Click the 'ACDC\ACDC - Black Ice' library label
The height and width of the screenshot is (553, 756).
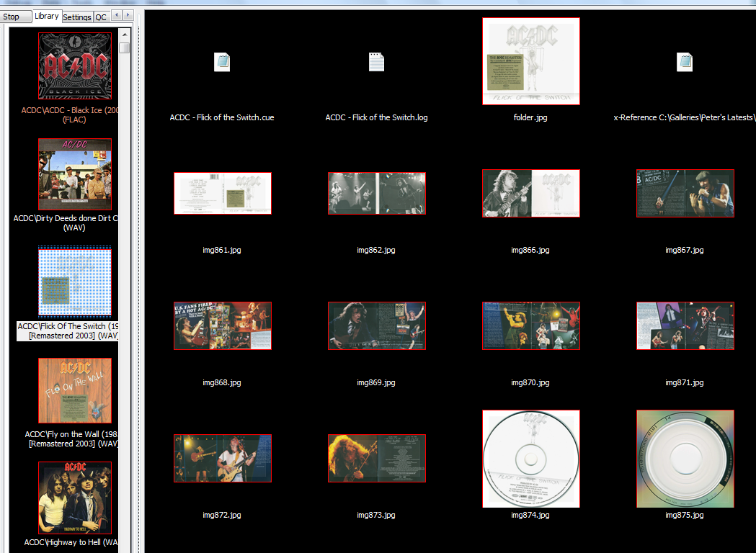69,114
